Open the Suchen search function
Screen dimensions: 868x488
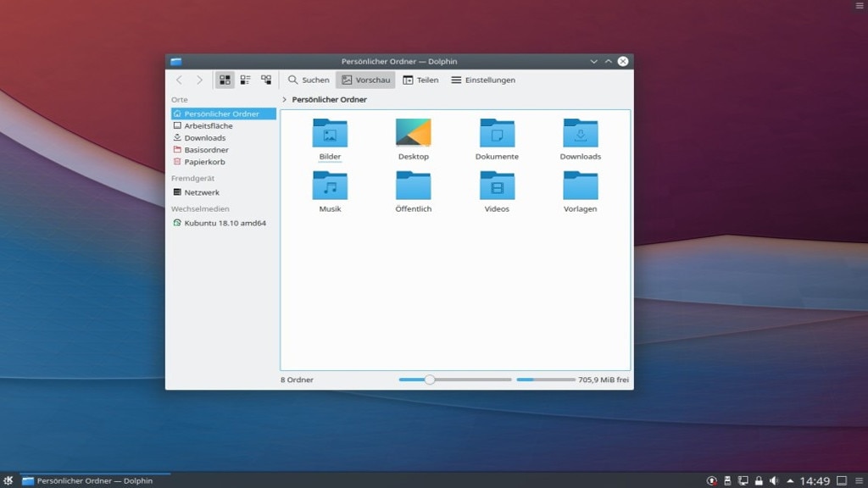[308, 80]
